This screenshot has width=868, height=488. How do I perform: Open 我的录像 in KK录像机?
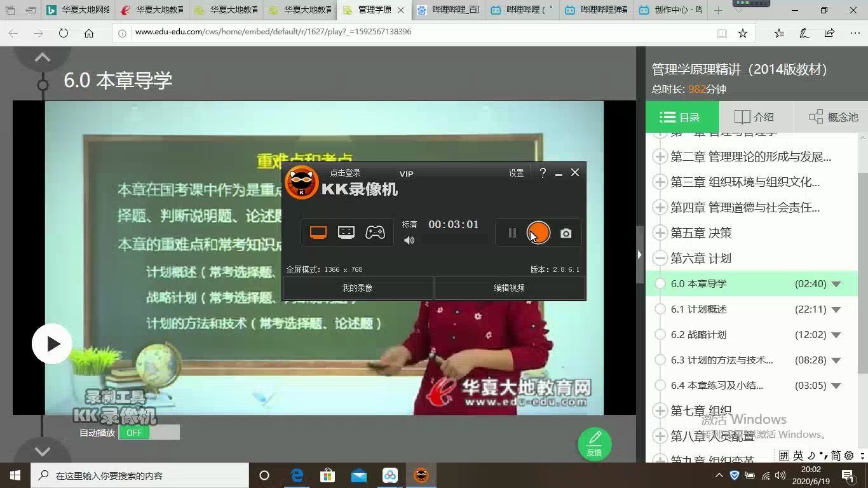click(x=358, y=287)
